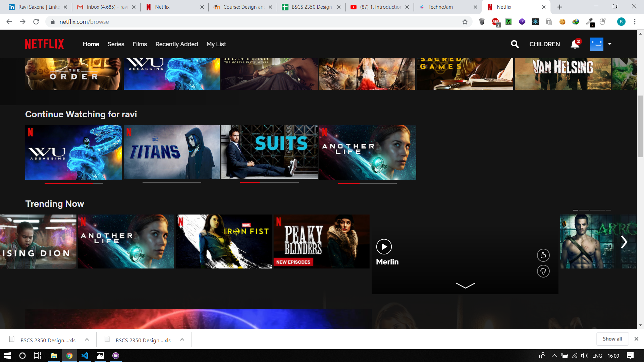Give Merlin a thumbs up
Screen dimensions: 644x362
pos(543,255)
